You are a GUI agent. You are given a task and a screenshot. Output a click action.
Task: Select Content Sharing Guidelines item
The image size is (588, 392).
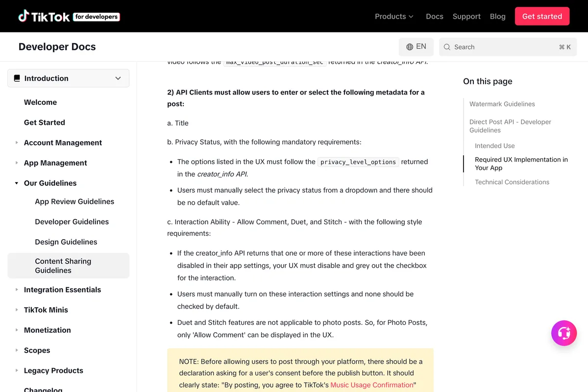tap(68, 266)
